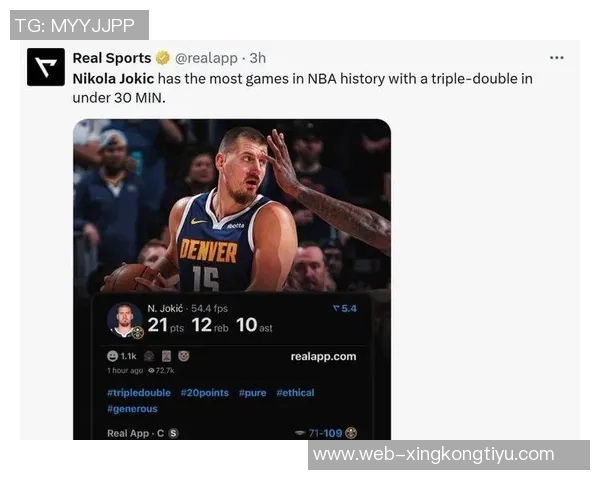
Task: Open the #tripledouble hashtag
Action: [x=139, y=393]
